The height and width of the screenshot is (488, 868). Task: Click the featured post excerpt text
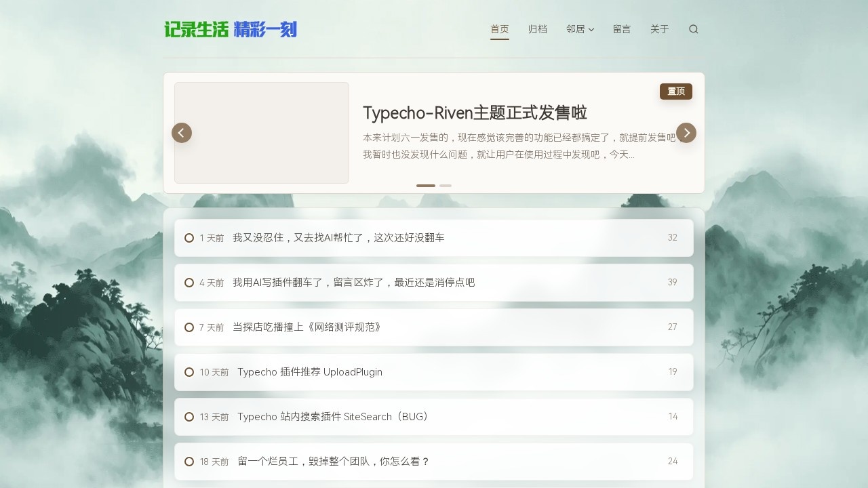521,146
